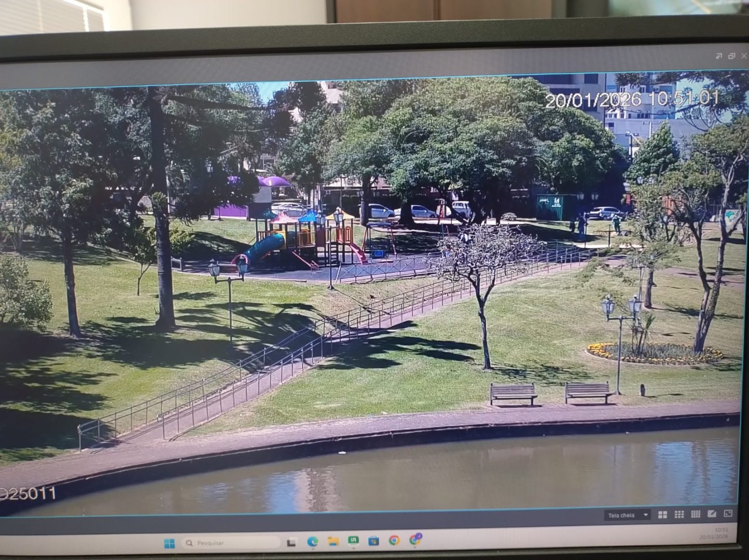The image size is (749, 560).
Task: Open File Explorer from the taskbar
Action: pos(333,541)
